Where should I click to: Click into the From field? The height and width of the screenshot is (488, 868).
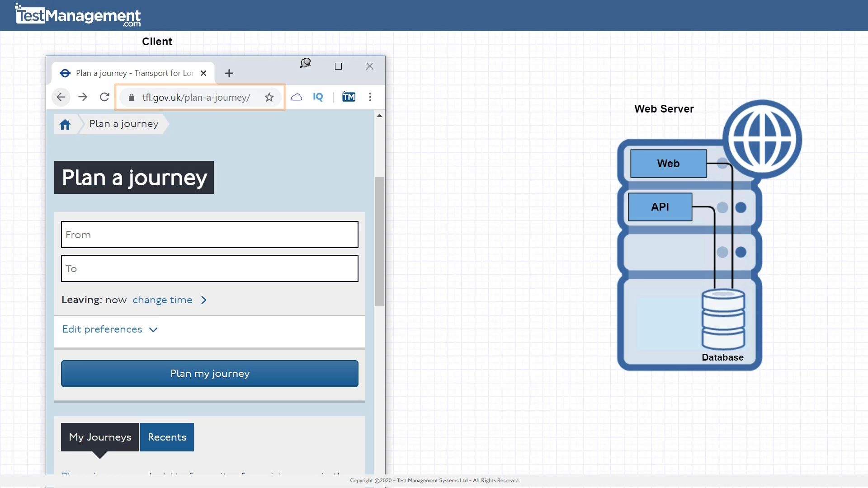coord(209,235)
